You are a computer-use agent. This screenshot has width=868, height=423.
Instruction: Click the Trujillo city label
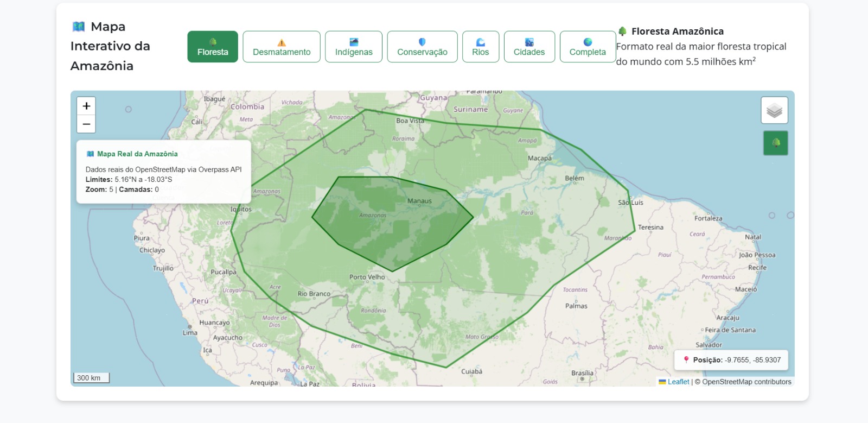click(163, 268)
